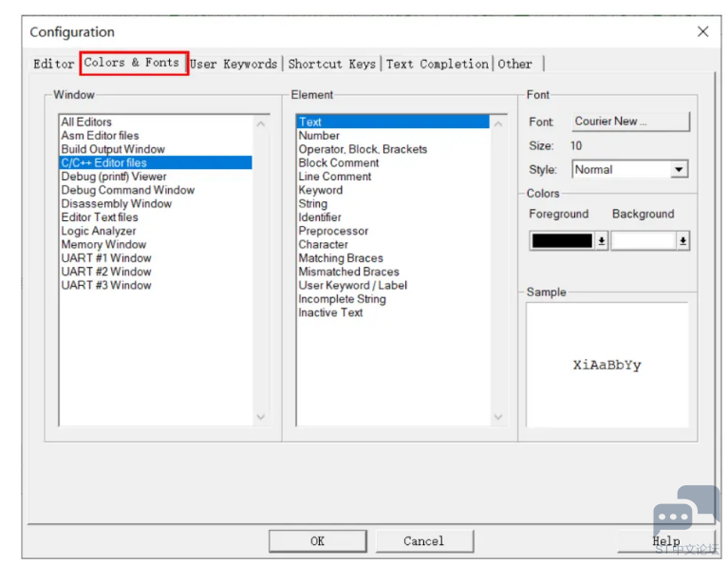The height and width of the screenshot is (564, 728).
Task: Pick Line Comment element
Action: coord(393,176)
